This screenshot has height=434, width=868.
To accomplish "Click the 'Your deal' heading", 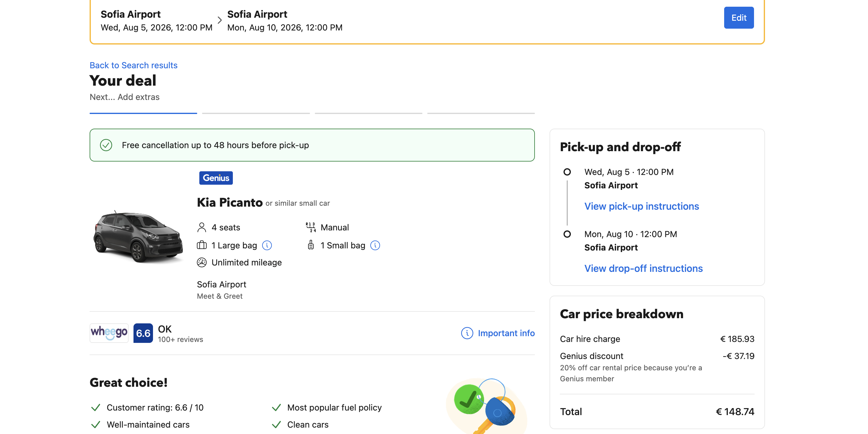I will 123,80.
